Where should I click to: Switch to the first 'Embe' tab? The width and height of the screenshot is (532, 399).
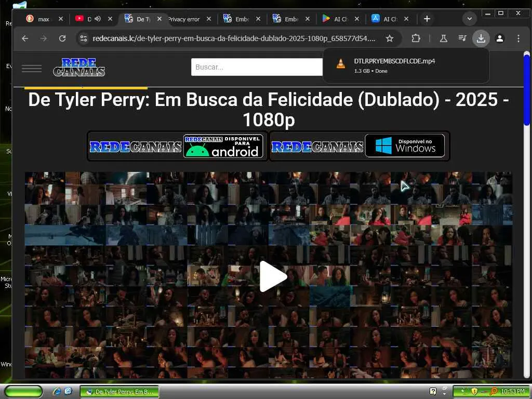(x=242, y=19)
